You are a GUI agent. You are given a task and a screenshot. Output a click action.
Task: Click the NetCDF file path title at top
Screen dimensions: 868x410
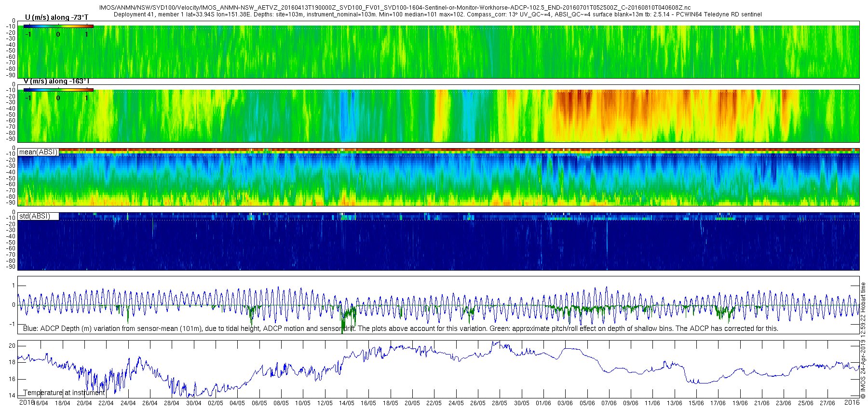pos(394,8)
